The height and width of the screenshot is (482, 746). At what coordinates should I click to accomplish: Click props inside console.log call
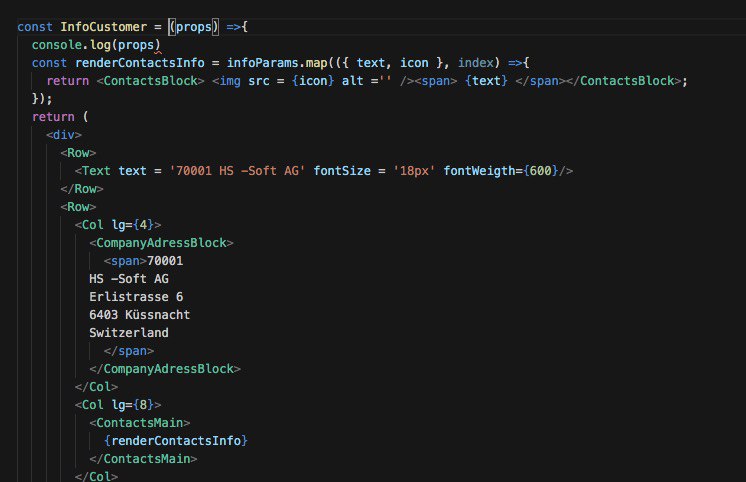tap(136, 45)
